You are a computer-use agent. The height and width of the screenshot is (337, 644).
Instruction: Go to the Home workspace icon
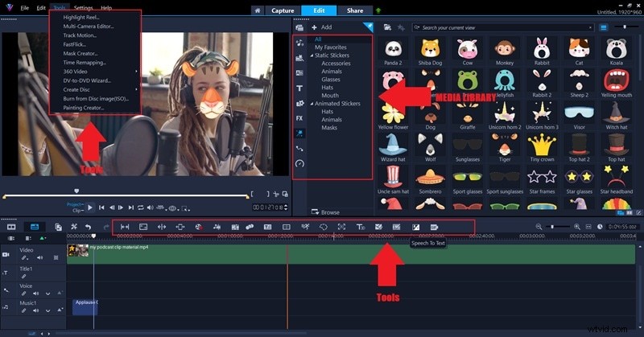[x=258, y=10]
